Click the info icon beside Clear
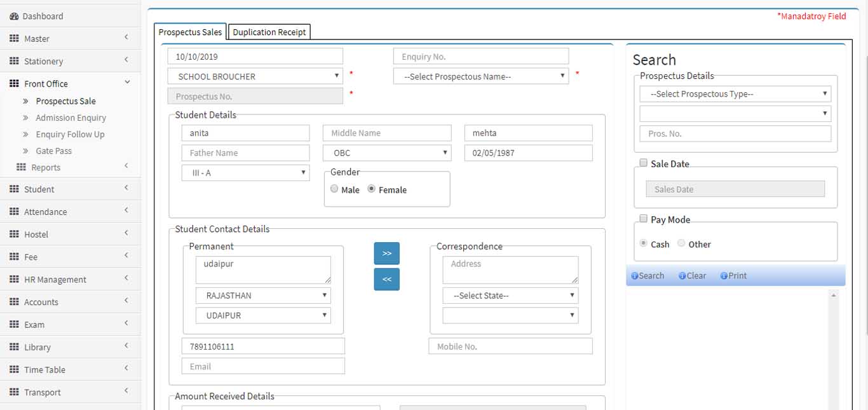868x410 pixels. 682,276
